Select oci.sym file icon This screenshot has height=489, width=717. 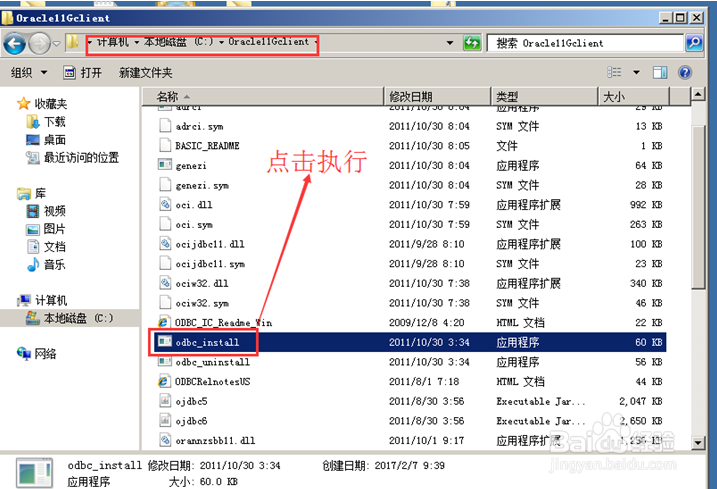[165, 224]
